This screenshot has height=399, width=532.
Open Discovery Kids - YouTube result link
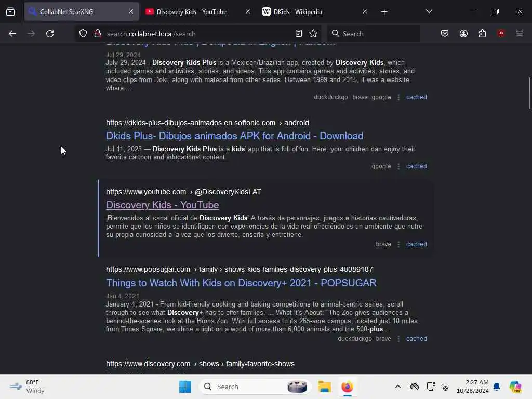click(x=163, y=205)
